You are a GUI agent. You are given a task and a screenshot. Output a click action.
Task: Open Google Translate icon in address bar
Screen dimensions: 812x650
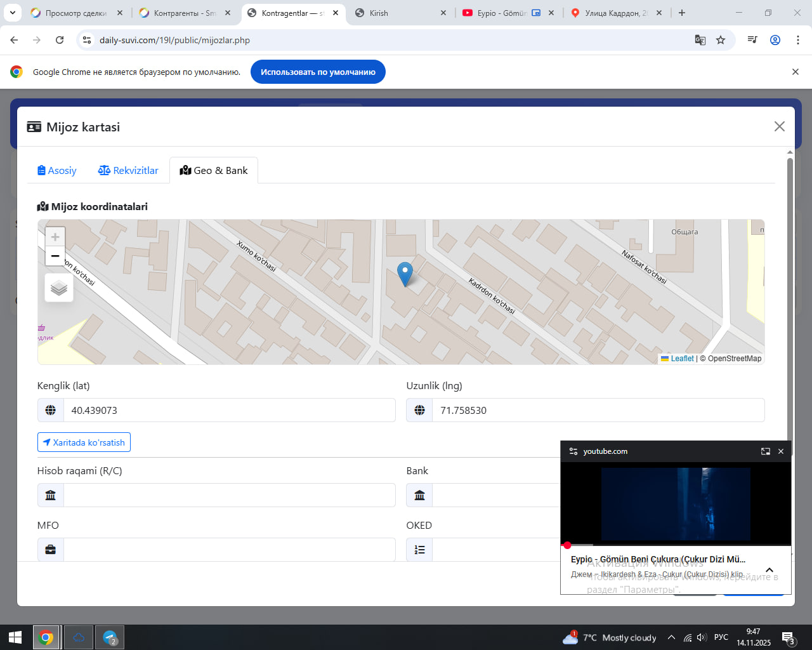click(x=700, y=40)
